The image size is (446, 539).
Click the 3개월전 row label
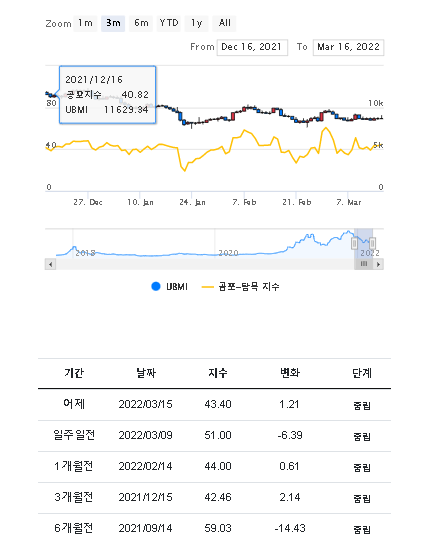(x=74, y=497)
